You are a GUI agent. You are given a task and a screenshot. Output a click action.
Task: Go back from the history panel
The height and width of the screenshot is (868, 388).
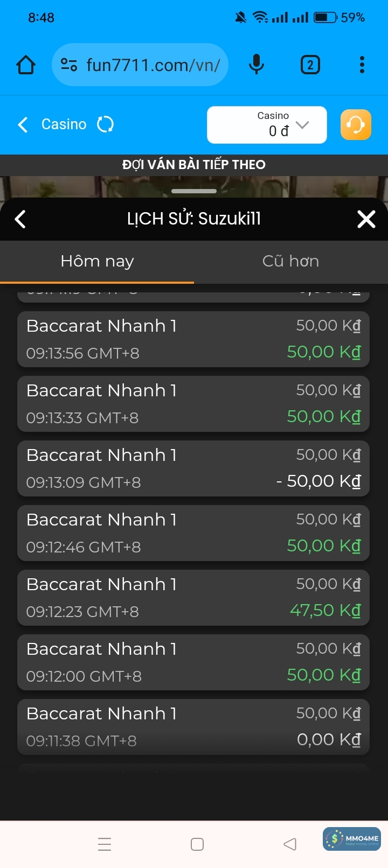click(20, 219)
